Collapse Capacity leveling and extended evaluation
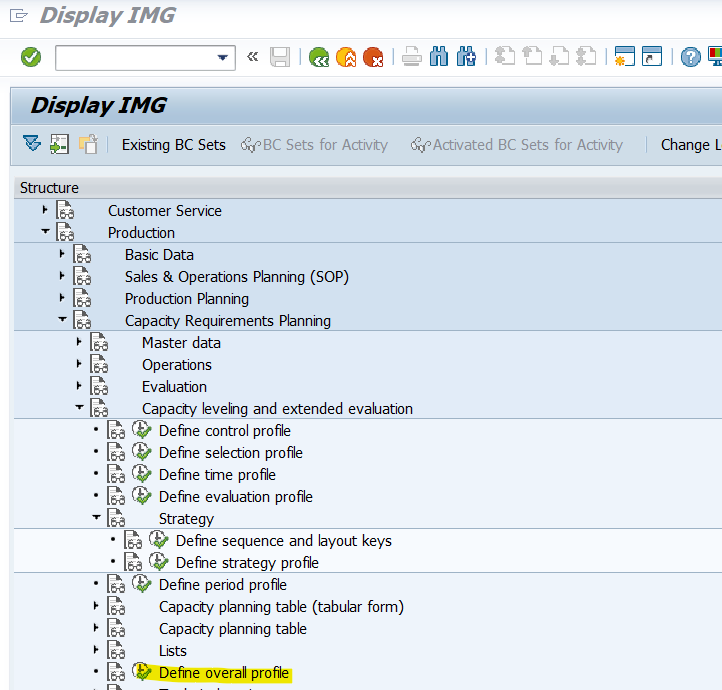This screenshot has height=690, width=722. (x=79, y=407)
